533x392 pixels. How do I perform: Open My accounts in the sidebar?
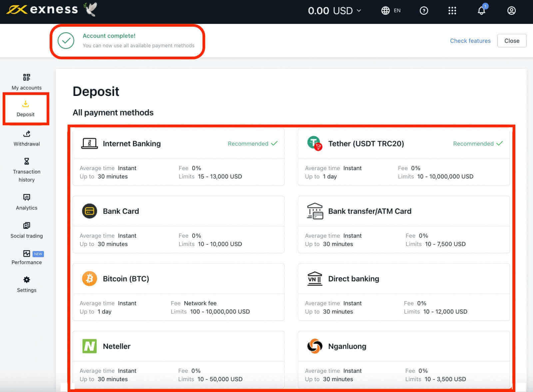[x=27, y=82]
